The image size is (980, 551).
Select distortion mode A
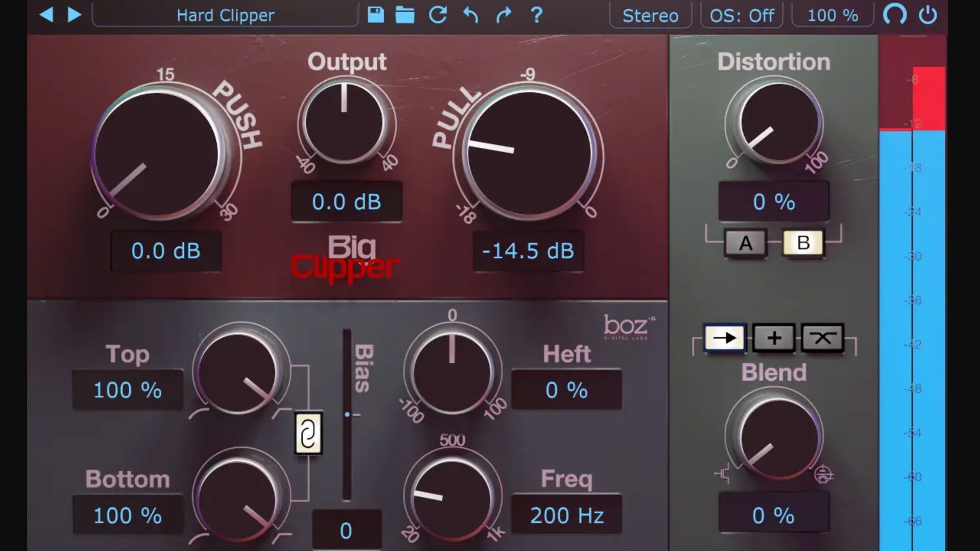point(745,243)
